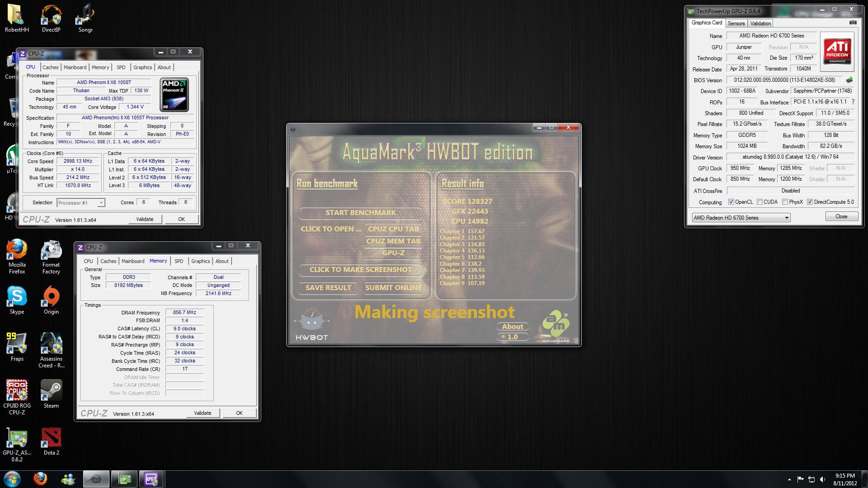The image size is (868, 488).
Task: Open Windows Live Messenger taskbar icon
Action: coord(69,479)
